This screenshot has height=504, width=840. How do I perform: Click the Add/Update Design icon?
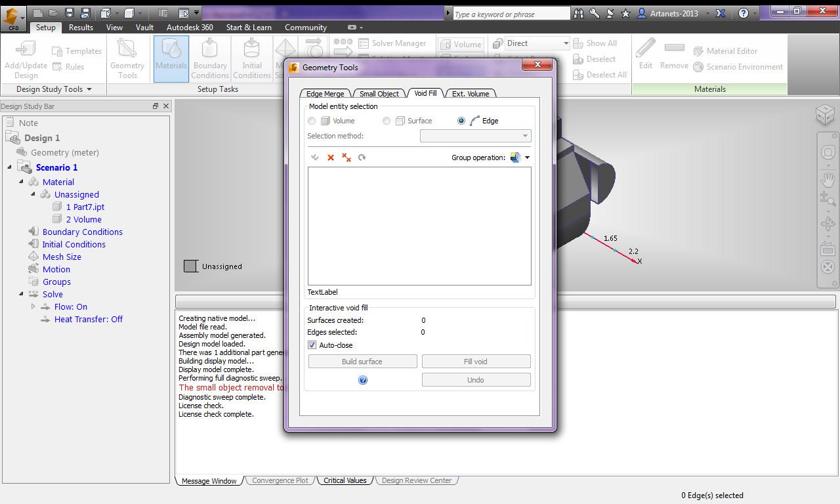(x=26, y=58)
